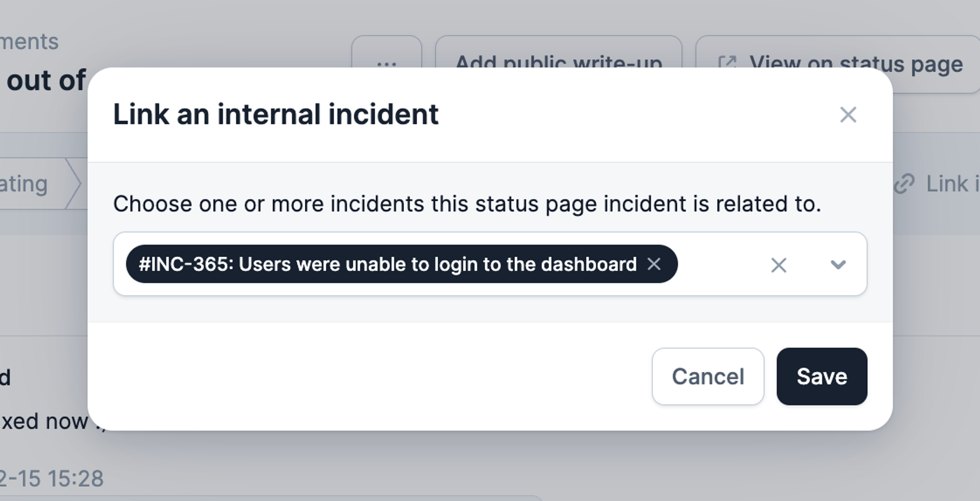Click the Link incident text at right edge
The width and height of the screenshot is (980, 501).
[953, 184]
